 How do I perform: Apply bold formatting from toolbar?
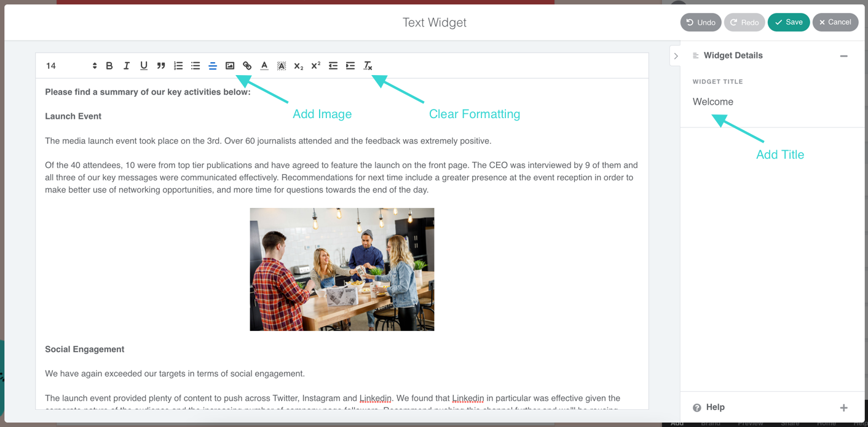[x=109, y=66]
